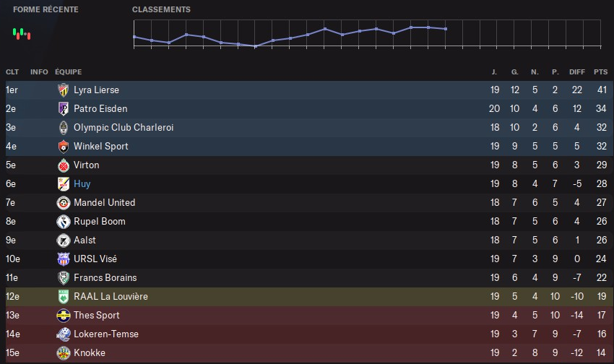The width and height of the screenshot is (614, 364).
Task: Click the Thes Sport club logo
Action: [x=63, y=316]
